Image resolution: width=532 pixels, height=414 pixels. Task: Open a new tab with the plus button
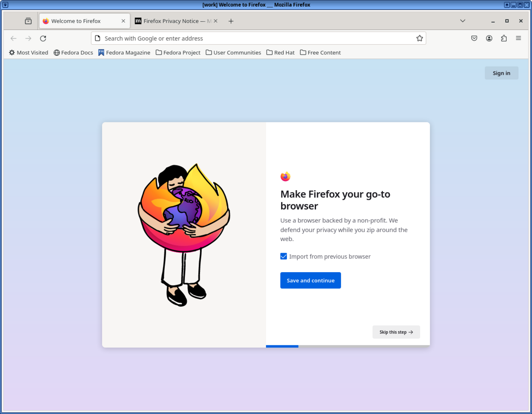coord(231,21)
